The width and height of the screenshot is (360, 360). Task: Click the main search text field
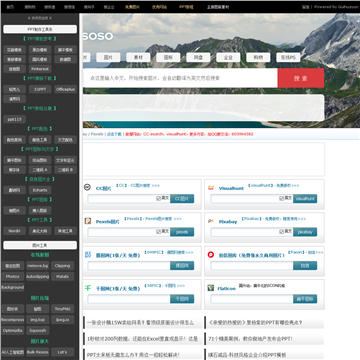point(180,78)
